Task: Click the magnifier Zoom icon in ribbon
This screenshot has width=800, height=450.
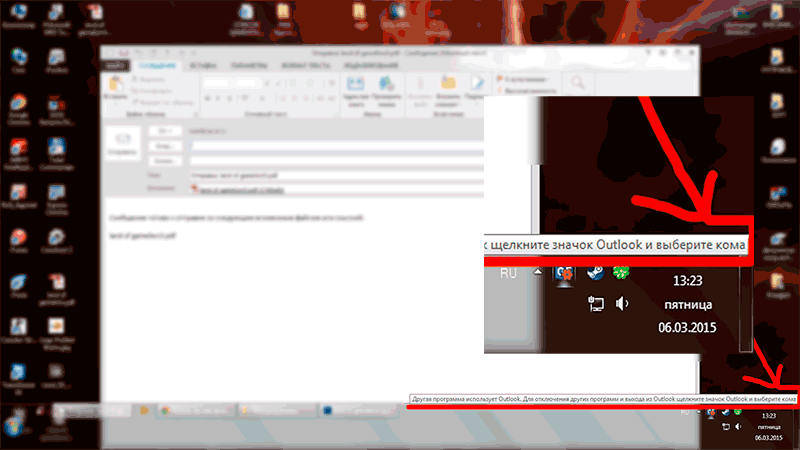Action: click(577, 84)
